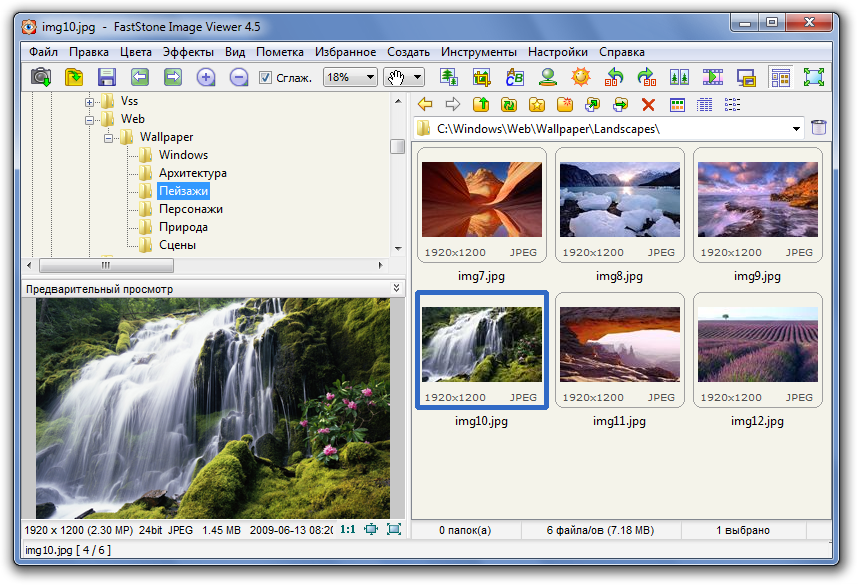Screen dimensions: 858x585
Task: Toggle best fit preview icon in status bar
Action: (x=371, y=529)
